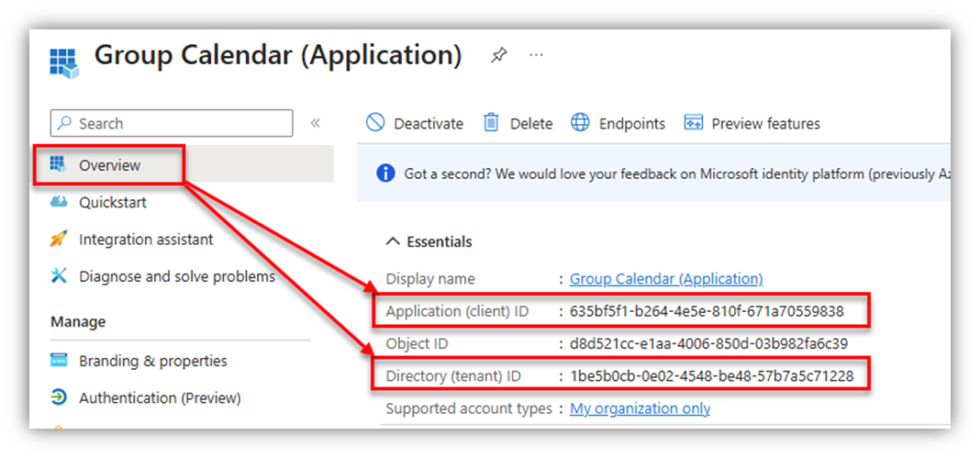Click the search magnifier icon
The height and width of the screenshot is (458, 980).
coord(64,123)
